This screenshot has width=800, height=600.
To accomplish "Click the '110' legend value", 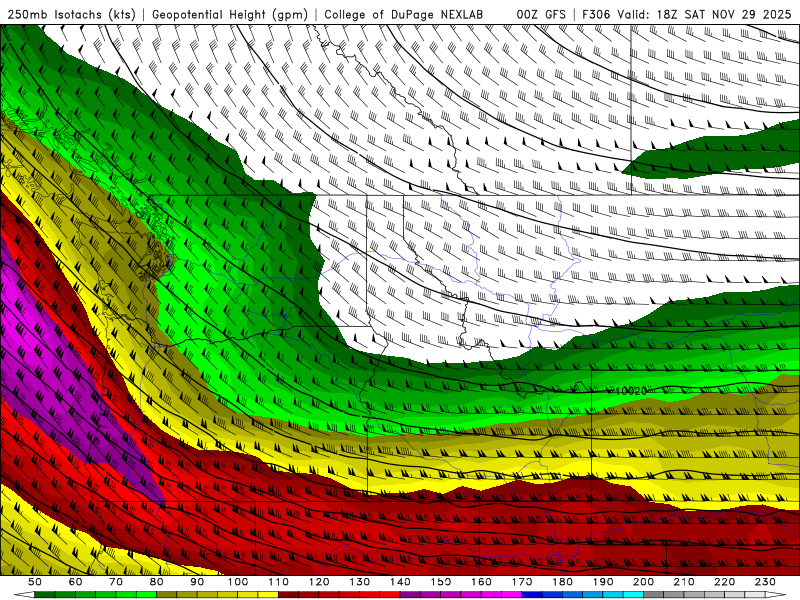I will [x=279, y=582].
